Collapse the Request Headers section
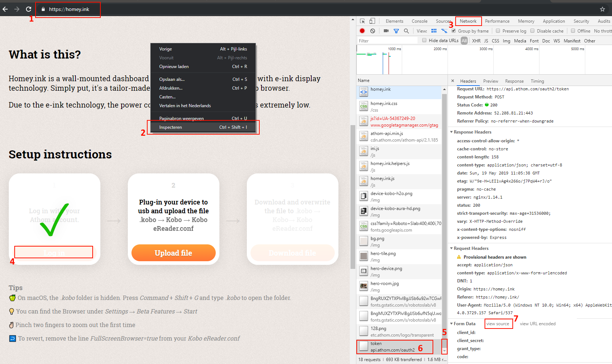 [x=452, y=248]
